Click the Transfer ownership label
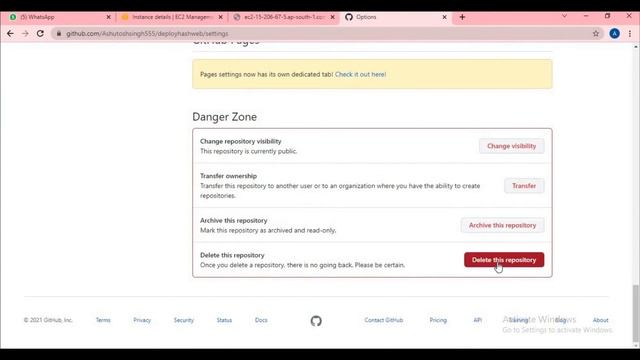Screen dimensions: 640x360 (x=228, y=176)
